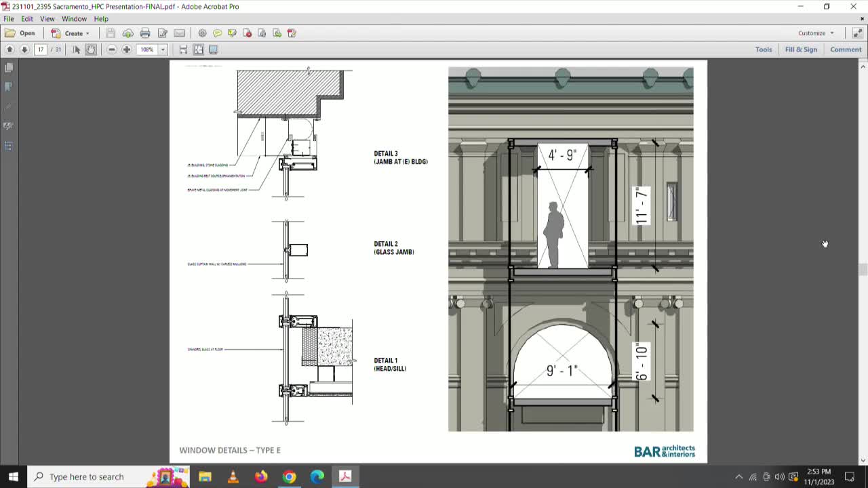Open Page Thumbnails panel in left sidebar
868x488 pixels.
pos(9,68)
